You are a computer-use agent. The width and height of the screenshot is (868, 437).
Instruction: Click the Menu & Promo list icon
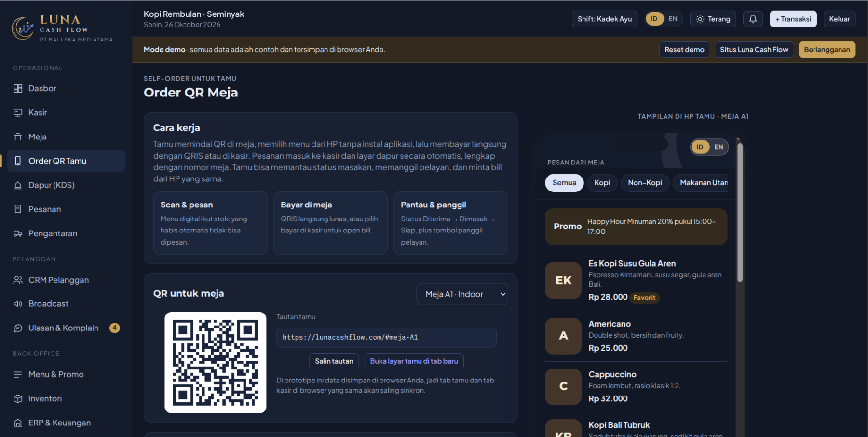tap(18, 374)
